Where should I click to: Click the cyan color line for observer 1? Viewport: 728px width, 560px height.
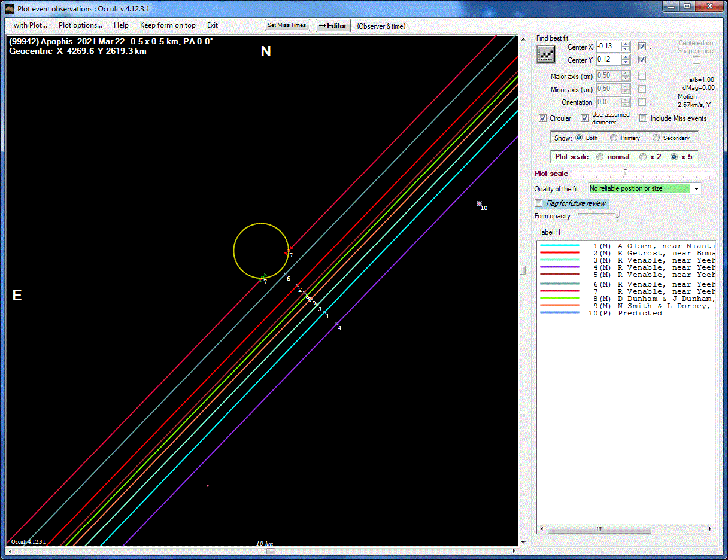(560, 245)
